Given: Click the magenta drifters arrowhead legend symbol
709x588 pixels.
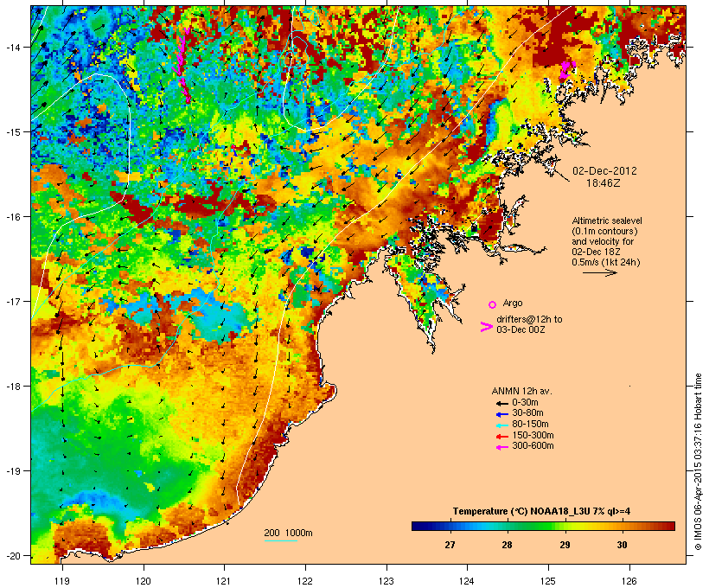Looking at the screenshot, I should pos(486,327).
